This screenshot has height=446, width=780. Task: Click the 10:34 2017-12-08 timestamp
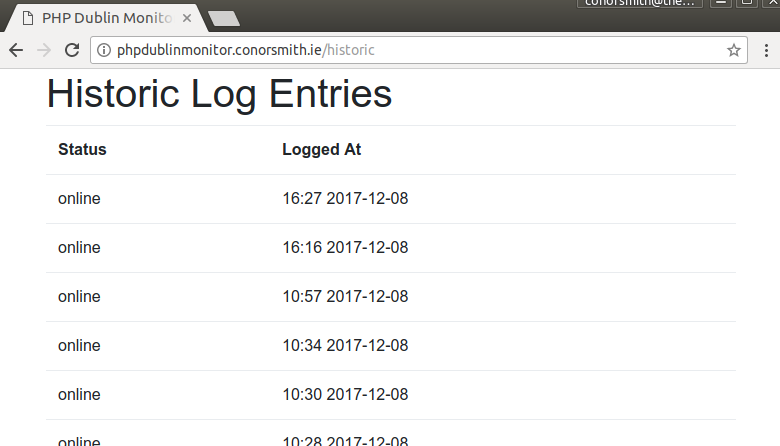(345, 346)
